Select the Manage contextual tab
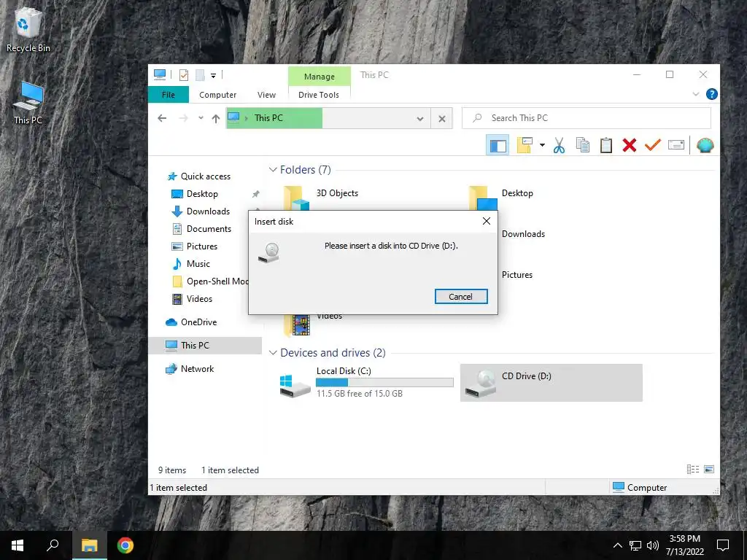The height and width of the screenshot is (560, 747). click(320, 76)
